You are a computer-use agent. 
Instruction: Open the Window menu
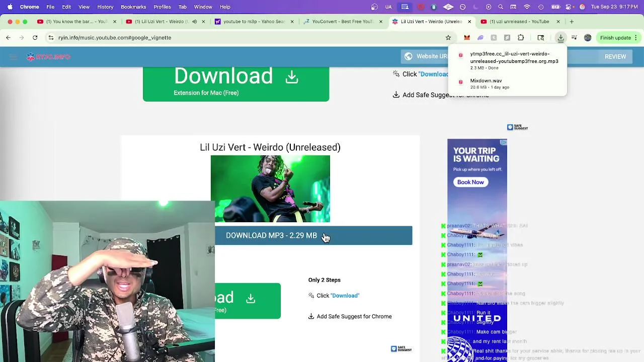[203, 7]
